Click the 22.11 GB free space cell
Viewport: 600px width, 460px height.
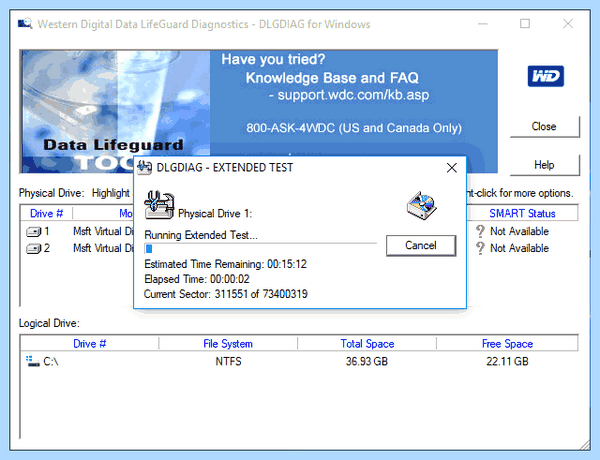(x=507, y=361)
